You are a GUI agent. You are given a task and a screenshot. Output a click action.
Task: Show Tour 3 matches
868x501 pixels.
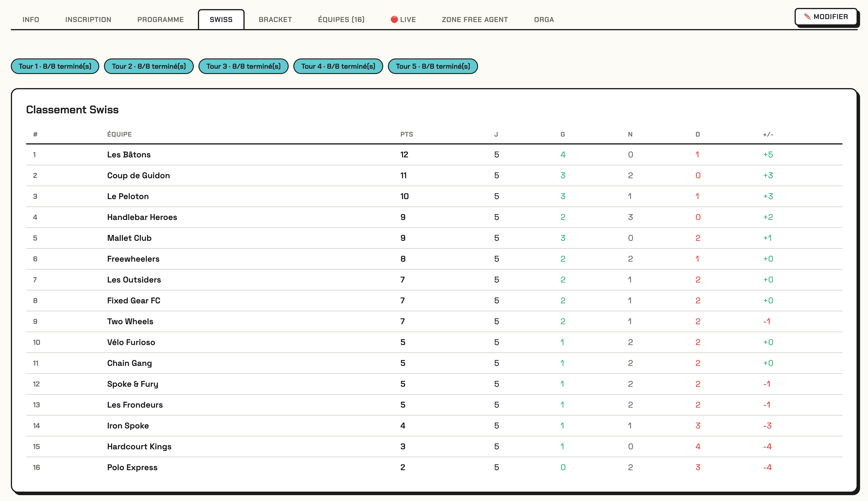pos(243,66)
